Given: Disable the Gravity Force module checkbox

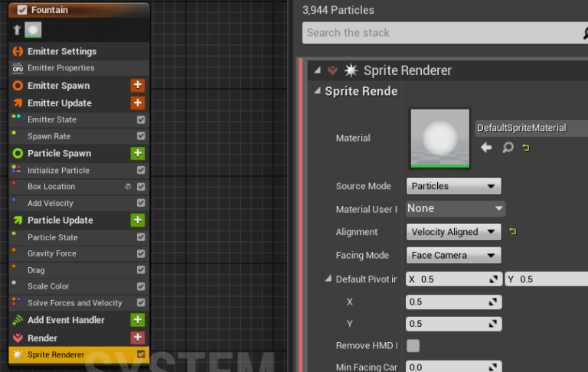Looking at the screenshot, I should point(141,253).
